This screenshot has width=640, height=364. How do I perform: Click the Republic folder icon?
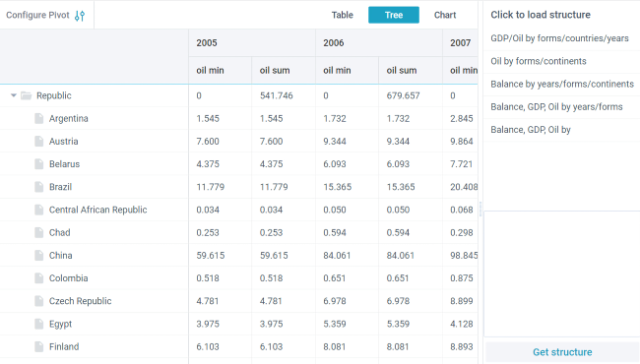(27, 95)
